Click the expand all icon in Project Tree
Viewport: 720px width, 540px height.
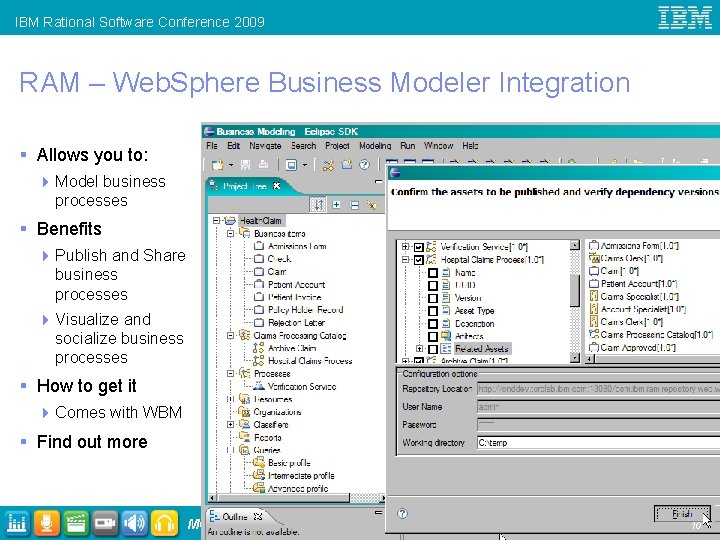[336, 205]
